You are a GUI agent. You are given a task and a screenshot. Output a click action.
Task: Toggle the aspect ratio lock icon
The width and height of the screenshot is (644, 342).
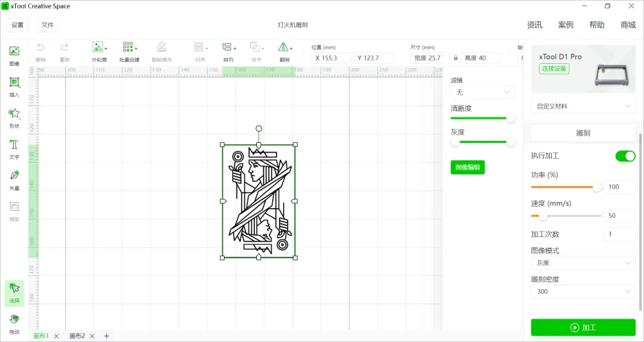pyautogui.click(x=456, y=58)
